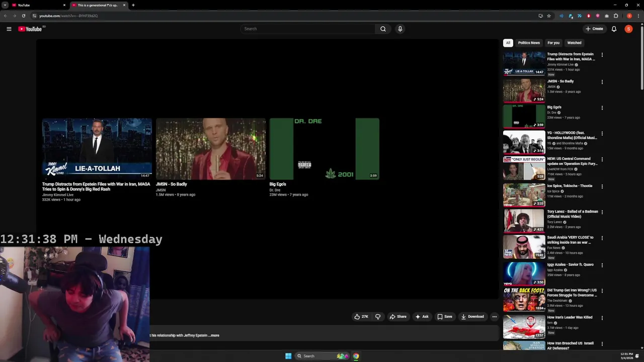Close the first YouTube browser tab
This screenshot has width=644, height=362.
pos(64,5)
